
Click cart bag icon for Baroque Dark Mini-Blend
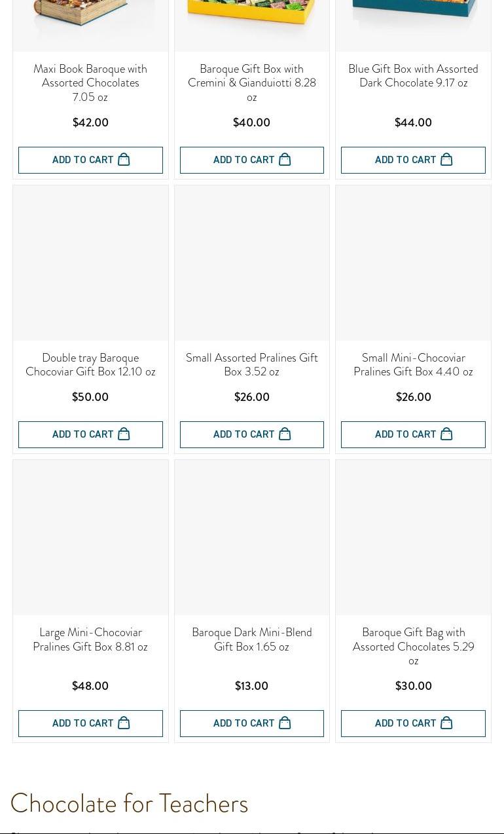[285, 723]
